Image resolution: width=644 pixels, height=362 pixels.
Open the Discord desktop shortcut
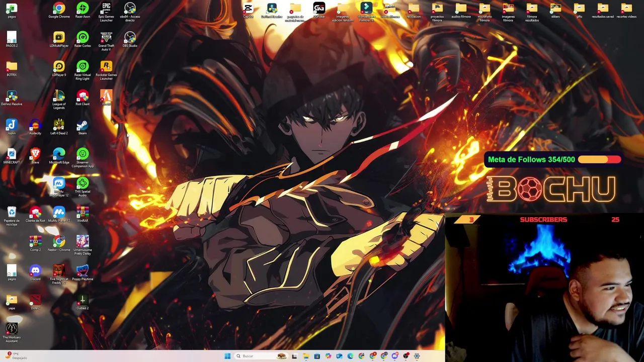[35, 273]
